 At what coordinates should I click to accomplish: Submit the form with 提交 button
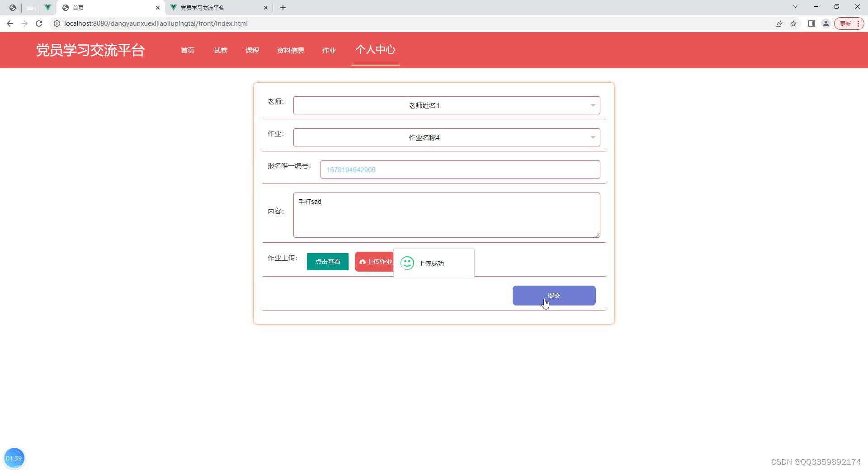pos(554,296)
